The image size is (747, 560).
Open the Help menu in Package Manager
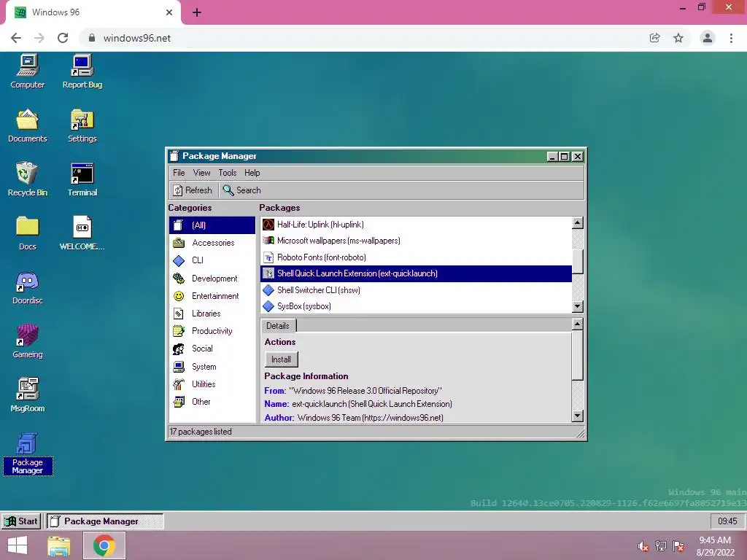coord(252,173)
